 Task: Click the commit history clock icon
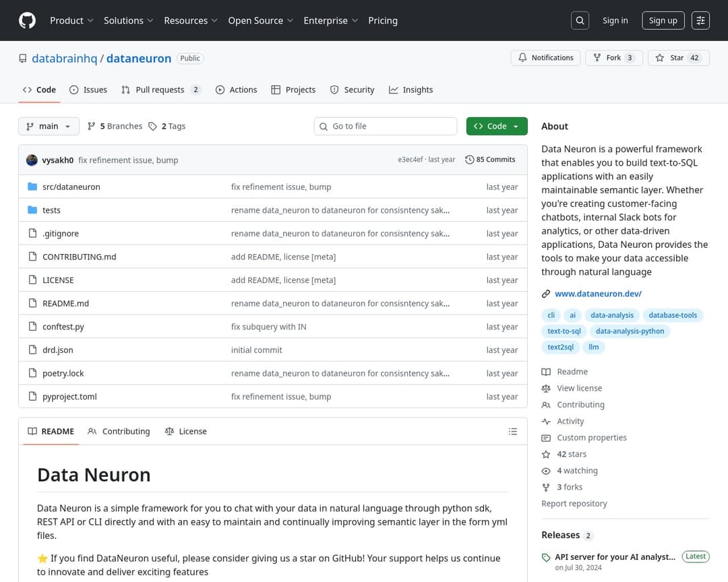coord(470,160)
